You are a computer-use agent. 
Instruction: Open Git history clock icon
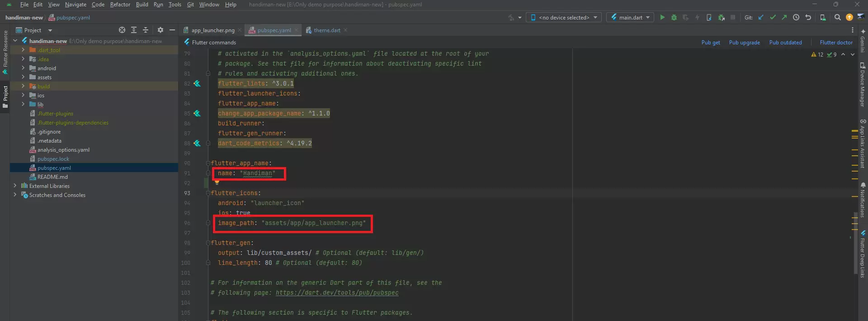[796, 17]
